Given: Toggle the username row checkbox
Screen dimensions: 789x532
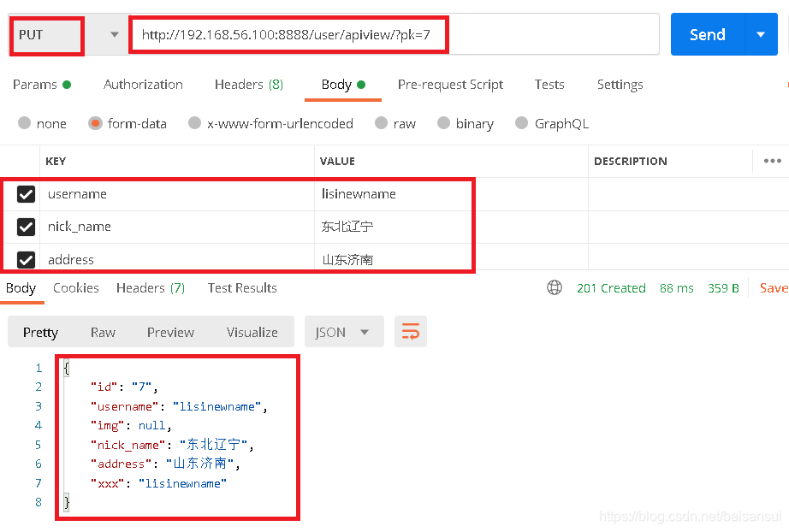Looking at the screenshot, I should (x=27, y=194).
